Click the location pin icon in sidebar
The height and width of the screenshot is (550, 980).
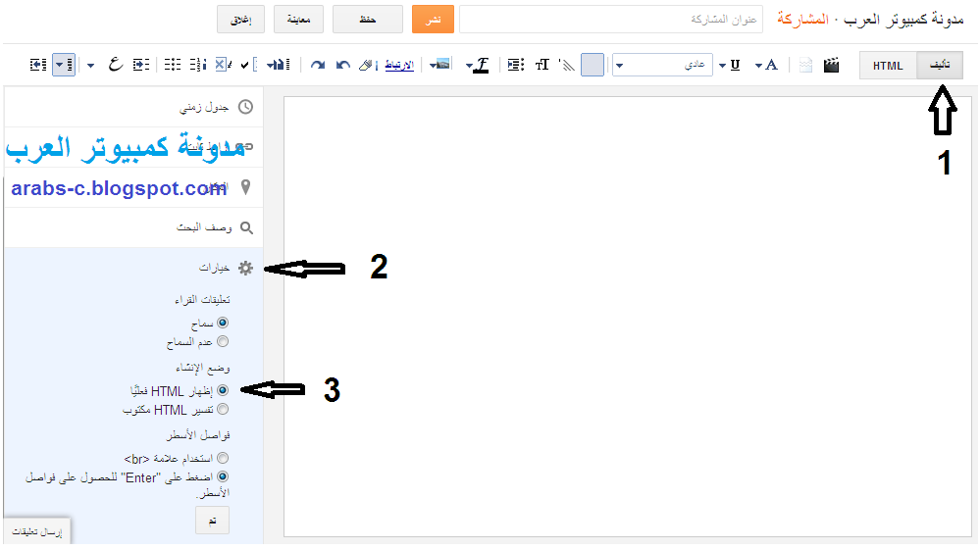click(x=245, y=186)
